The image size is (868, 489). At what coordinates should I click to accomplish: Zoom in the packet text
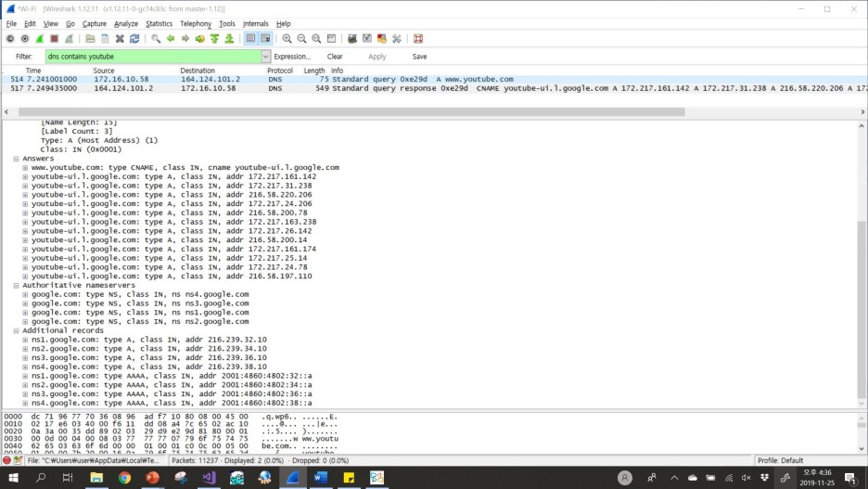coord(287,39)
